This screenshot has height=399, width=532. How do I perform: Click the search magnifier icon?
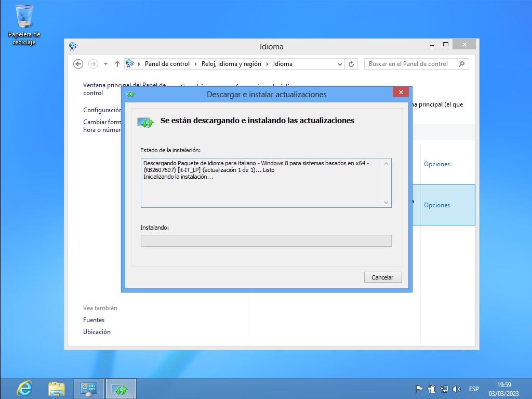[x=461, y=64]
